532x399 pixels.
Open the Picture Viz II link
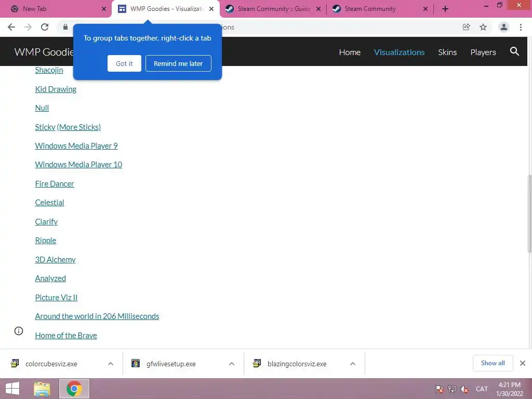[56, 298]
